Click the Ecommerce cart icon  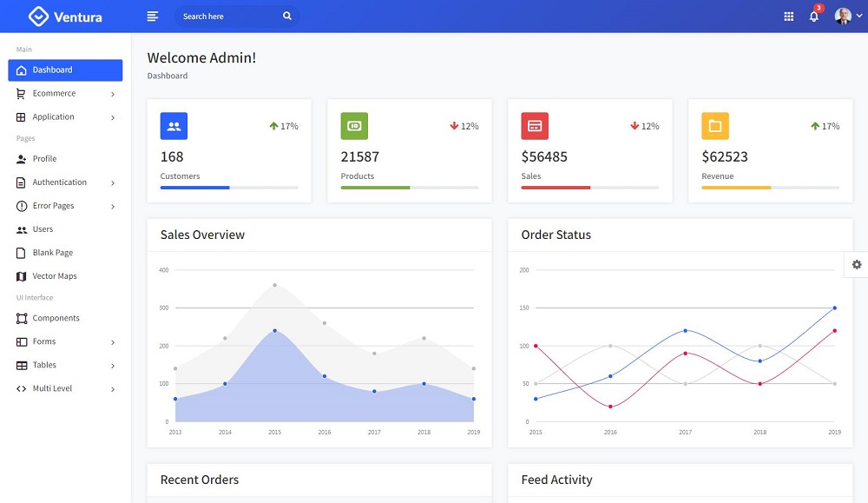coord(21,94)
